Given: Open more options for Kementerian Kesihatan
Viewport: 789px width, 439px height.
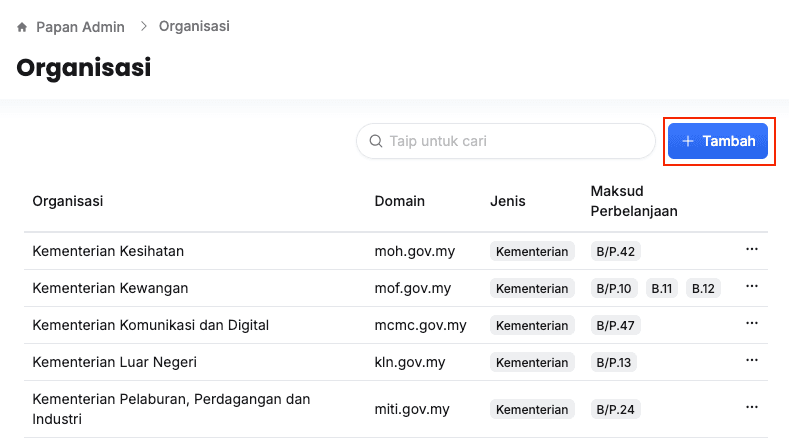Looking at the screenshot, I should (x=752, y=250).
